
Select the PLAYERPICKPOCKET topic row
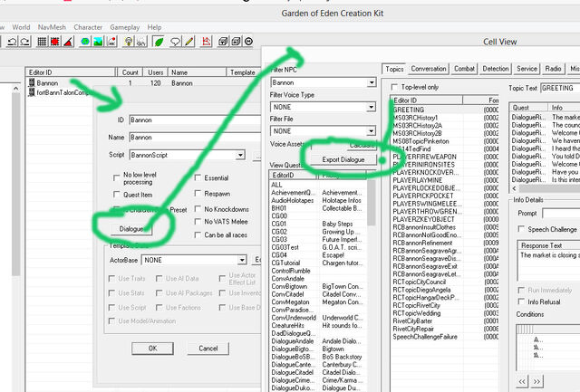point(445,196)
